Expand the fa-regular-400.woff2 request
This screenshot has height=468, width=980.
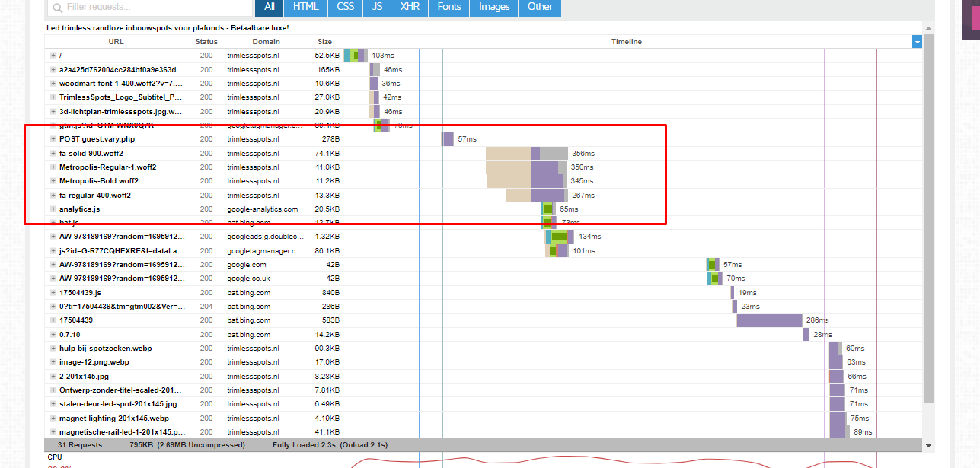53,195
